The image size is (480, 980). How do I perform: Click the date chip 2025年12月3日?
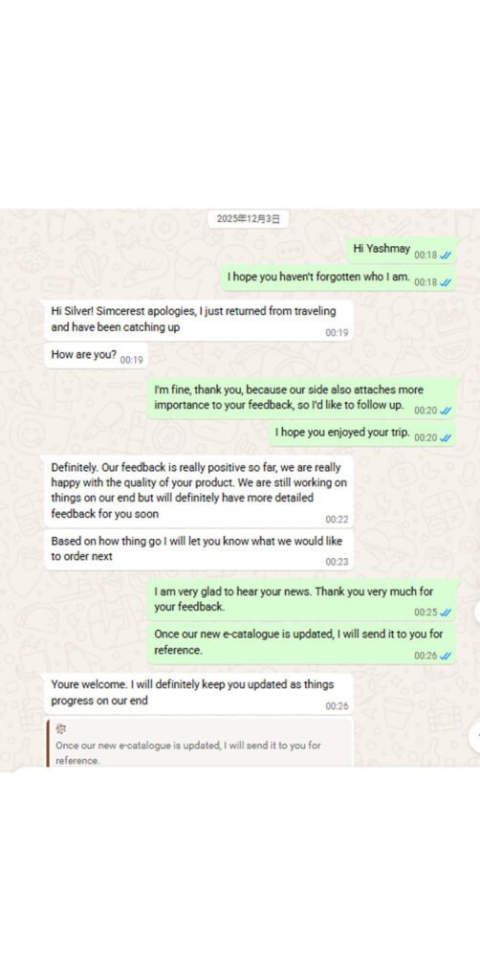click(248, 219)
